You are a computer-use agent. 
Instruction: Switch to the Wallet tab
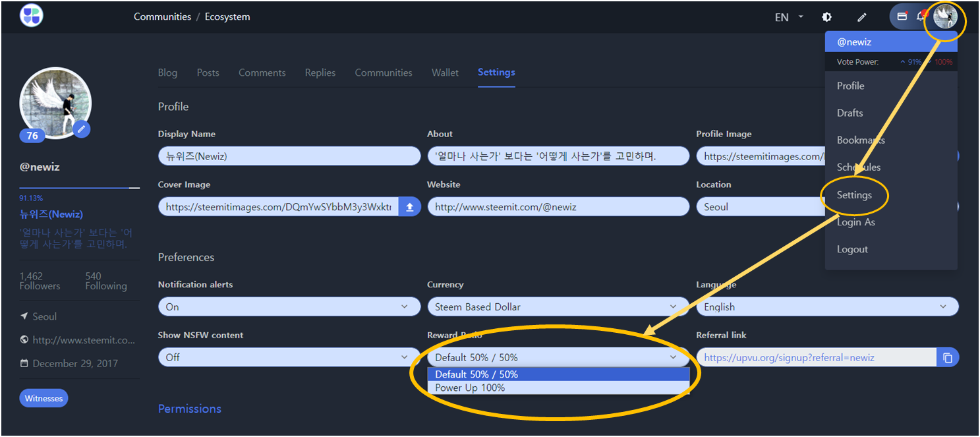click(445, 73)
